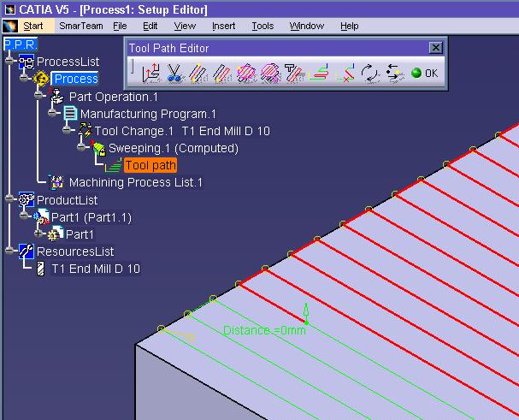Click striped area icon with single yellow dot

click(221, 73)
